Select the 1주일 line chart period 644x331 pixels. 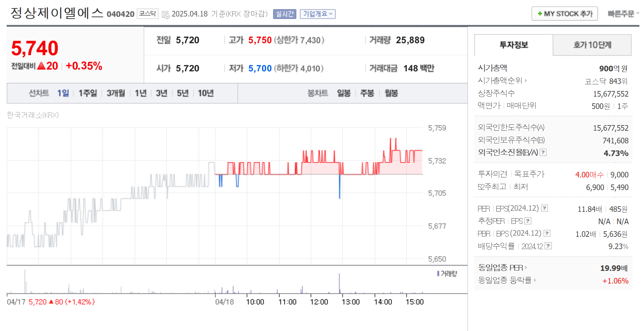point(88,93)
